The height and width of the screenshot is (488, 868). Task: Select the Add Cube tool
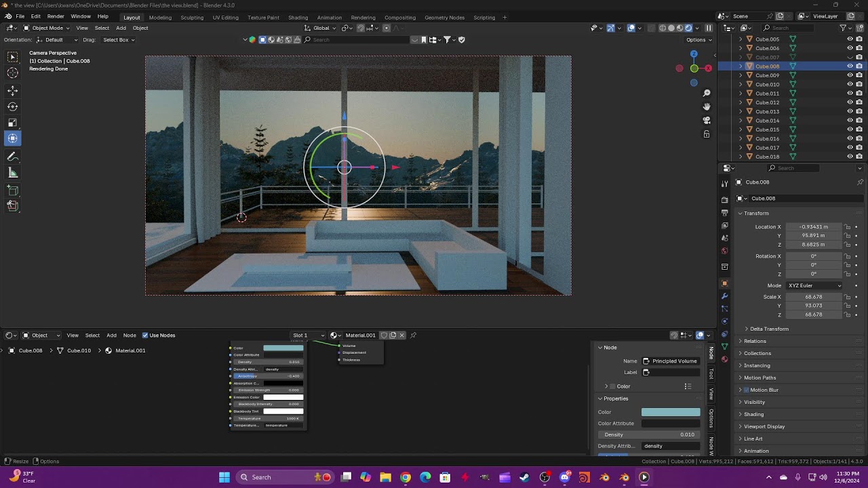pyautogui.click(x=13, y=190)
